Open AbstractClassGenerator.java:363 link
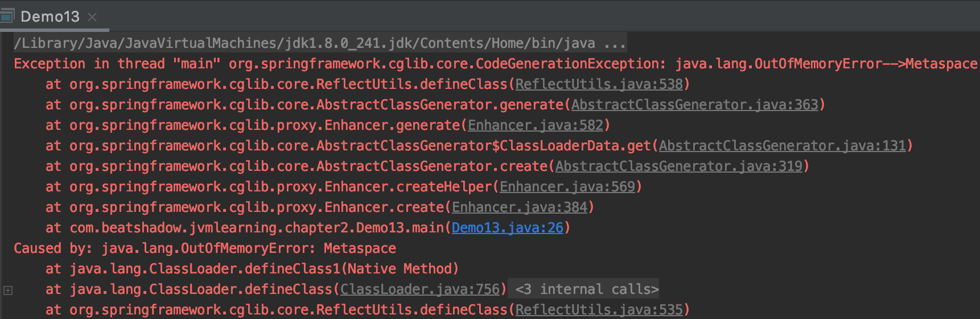980x319 pixels. tap(695, 105)
